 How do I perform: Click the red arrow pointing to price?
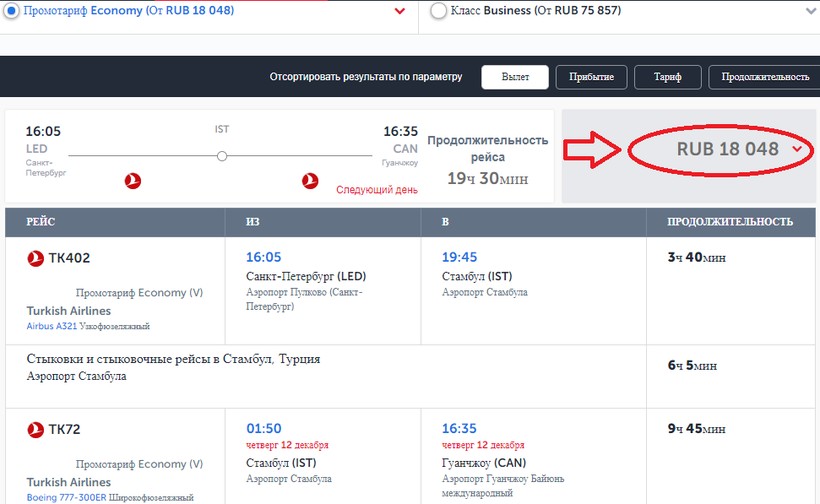point(594,149)
